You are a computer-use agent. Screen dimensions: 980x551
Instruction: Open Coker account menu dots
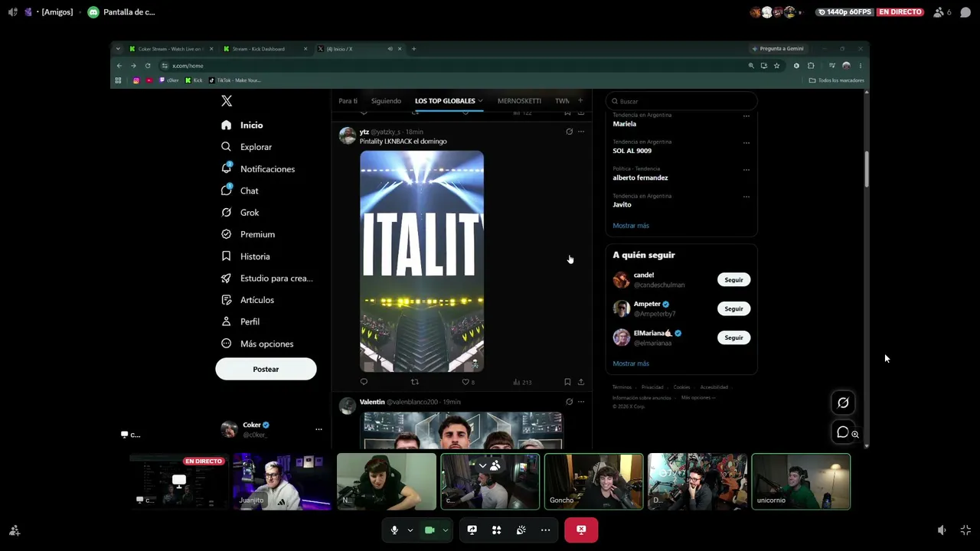[x=318, y=429]
